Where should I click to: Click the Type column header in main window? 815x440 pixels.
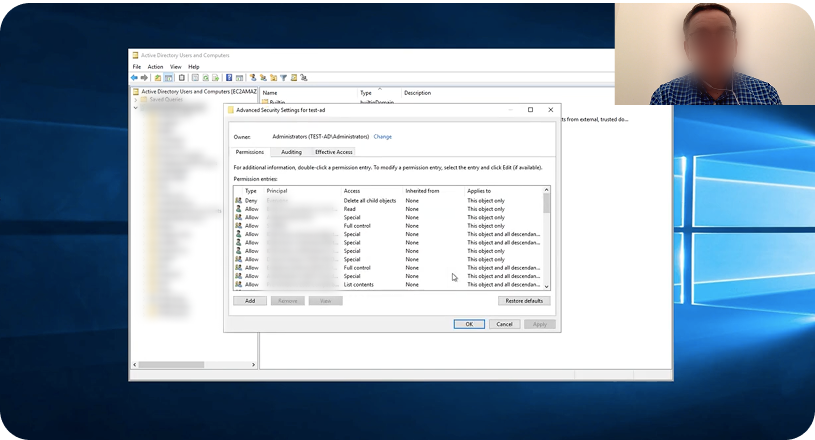379,92
